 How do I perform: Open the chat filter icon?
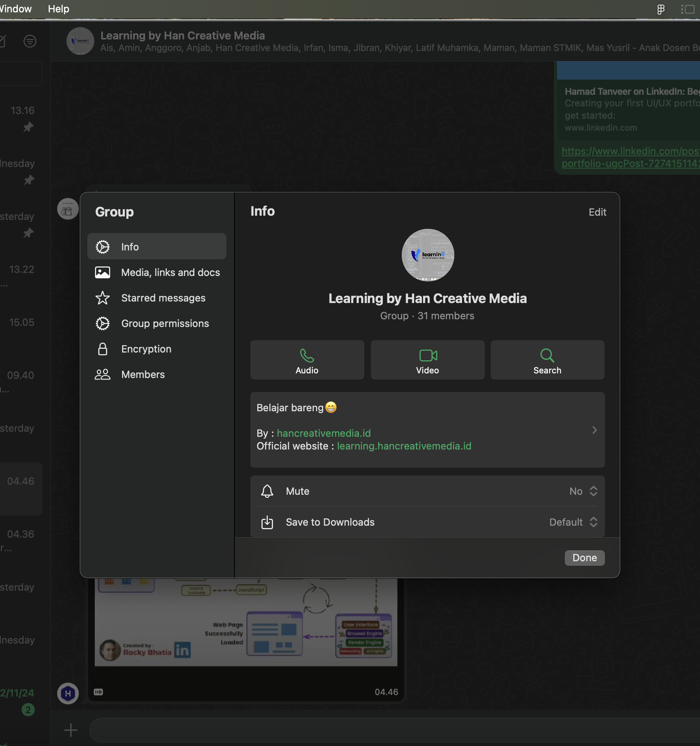pos(30,41)
